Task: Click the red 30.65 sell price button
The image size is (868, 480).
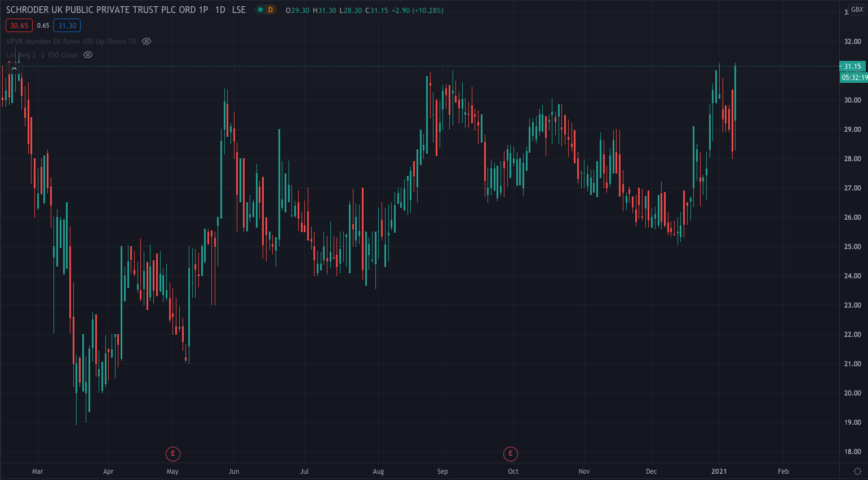Action: click(19, 25)
